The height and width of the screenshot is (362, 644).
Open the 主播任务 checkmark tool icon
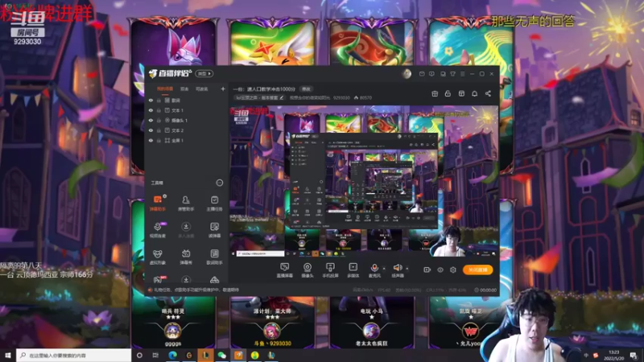[x=214, y=203]
